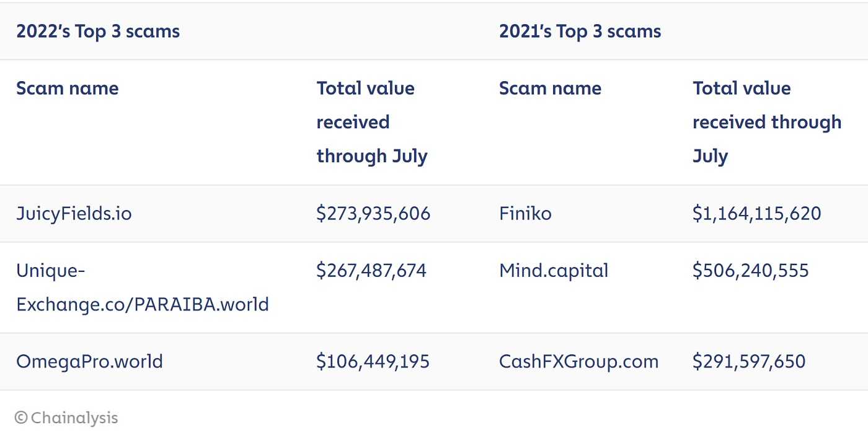Select the Finiko scam name cell

[x=525, y=214]
